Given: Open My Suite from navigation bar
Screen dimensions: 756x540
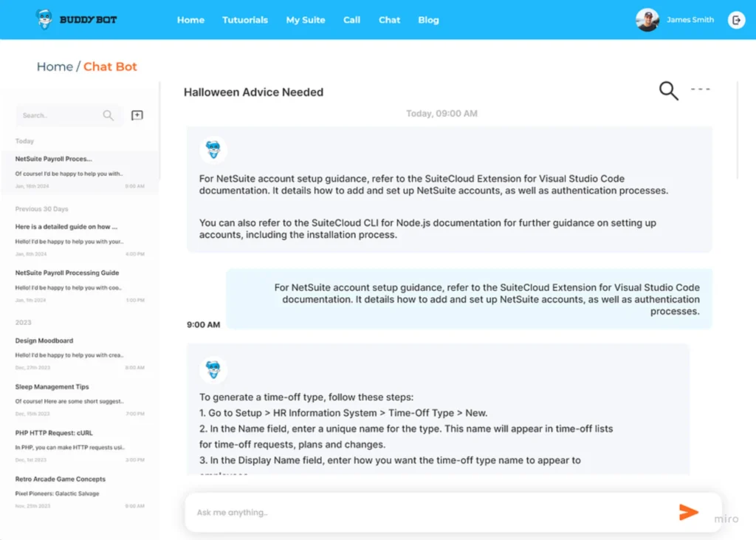Looking at the screenshot, I should (306, 20).
